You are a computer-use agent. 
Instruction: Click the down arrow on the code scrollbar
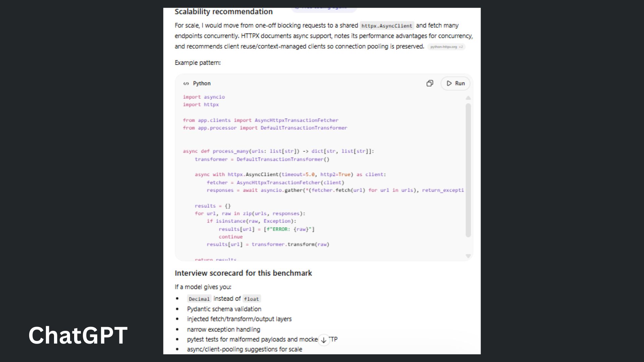[468, 256]
